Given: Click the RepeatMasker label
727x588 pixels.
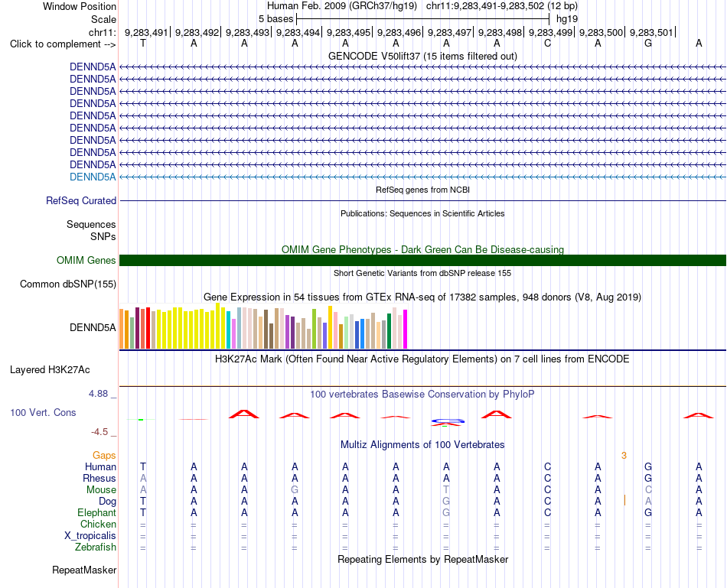Looking at the screenshot, I should pyautogui.click(x=84, y=570).
